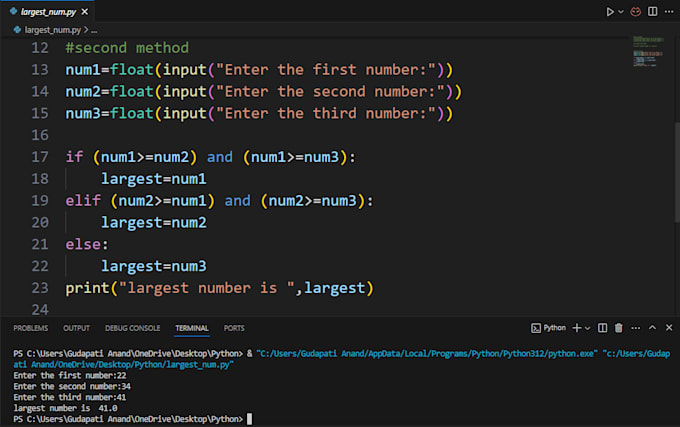This screenshot has height=427, width=680.
Task: Open the terminal launch profile dropdown
Action: pyautogui.click(x=588, y=327)
